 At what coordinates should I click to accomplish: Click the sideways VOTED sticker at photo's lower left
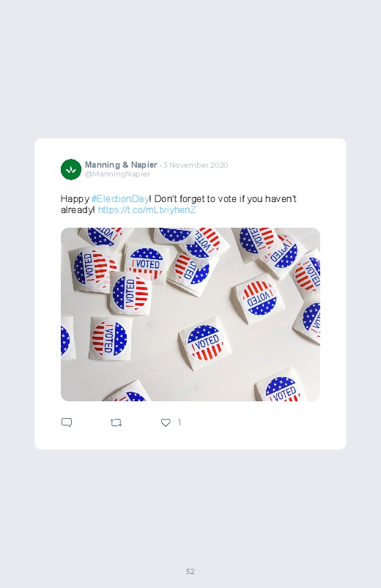(x=109, y=338)
